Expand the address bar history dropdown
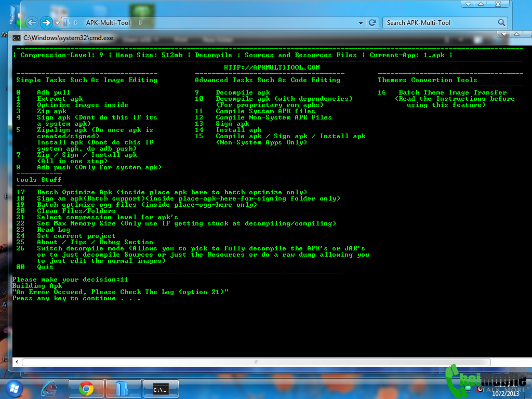 (x=361, y=23)
